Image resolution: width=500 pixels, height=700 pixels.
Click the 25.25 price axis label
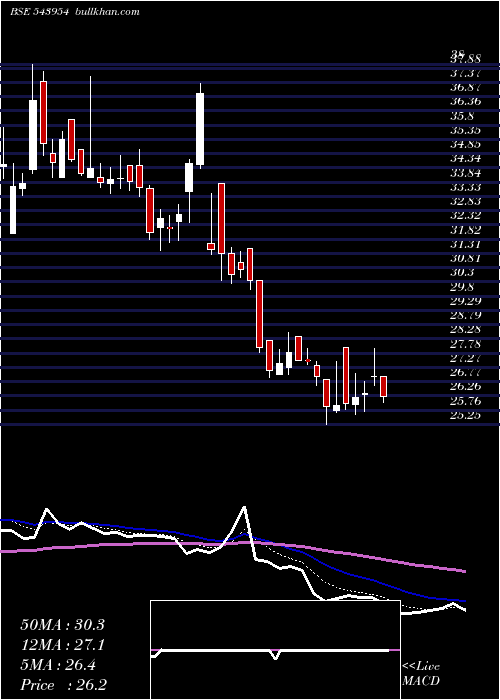465,415
